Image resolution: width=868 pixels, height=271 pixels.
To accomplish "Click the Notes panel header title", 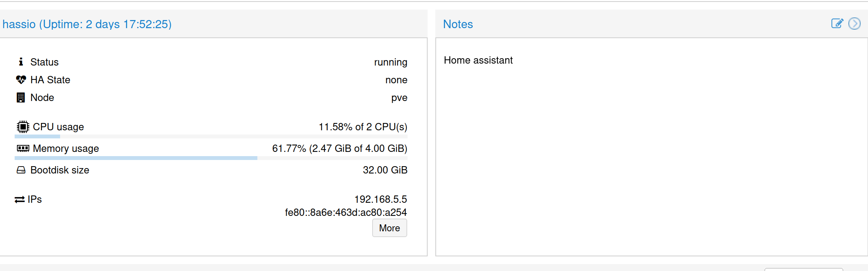I will click(x=458, y=24).
